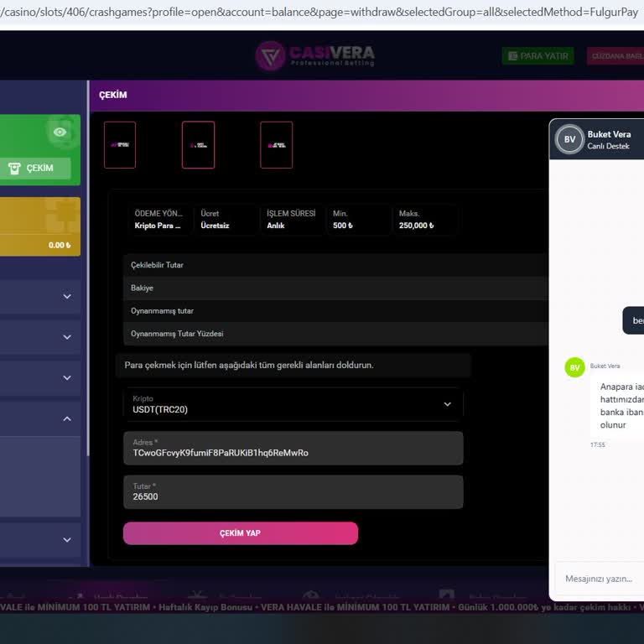Click the green BV avatar beside the chat message

(574, 367)
